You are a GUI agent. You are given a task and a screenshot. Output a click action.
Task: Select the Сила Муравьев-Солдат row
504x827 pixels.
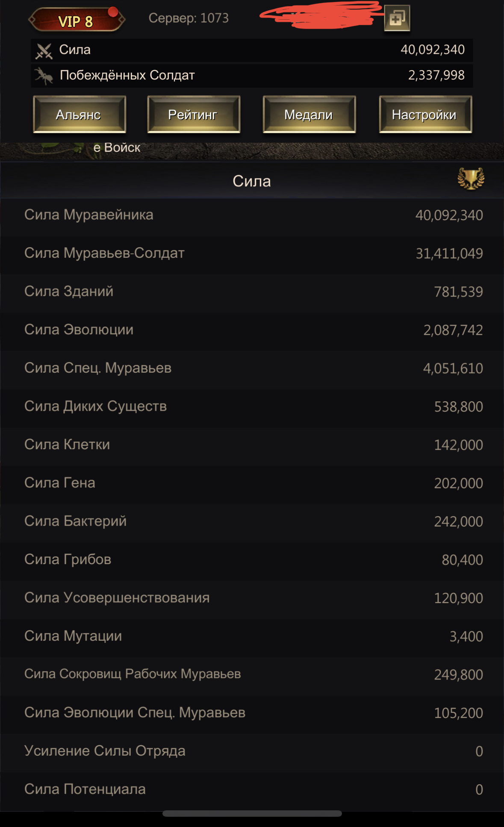(x=252, y=253)
